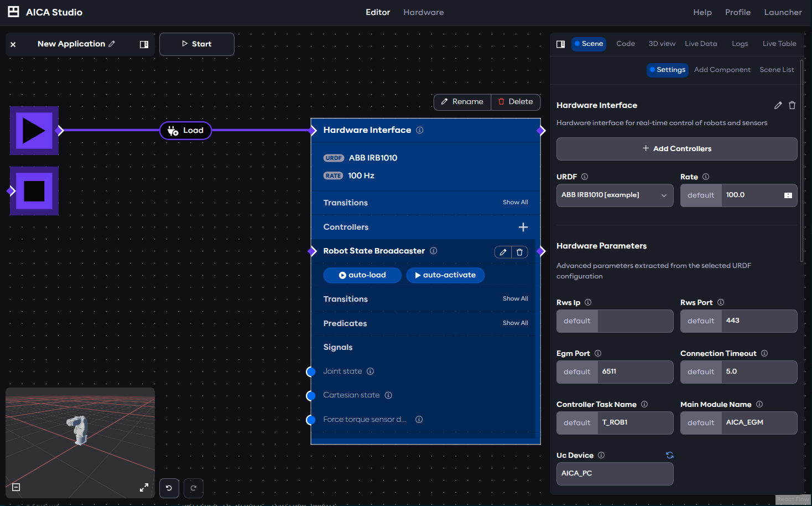The image size is (812, 506).
Task: Expand the 3D robot preview to fullscreen
Action: point(144,488)
